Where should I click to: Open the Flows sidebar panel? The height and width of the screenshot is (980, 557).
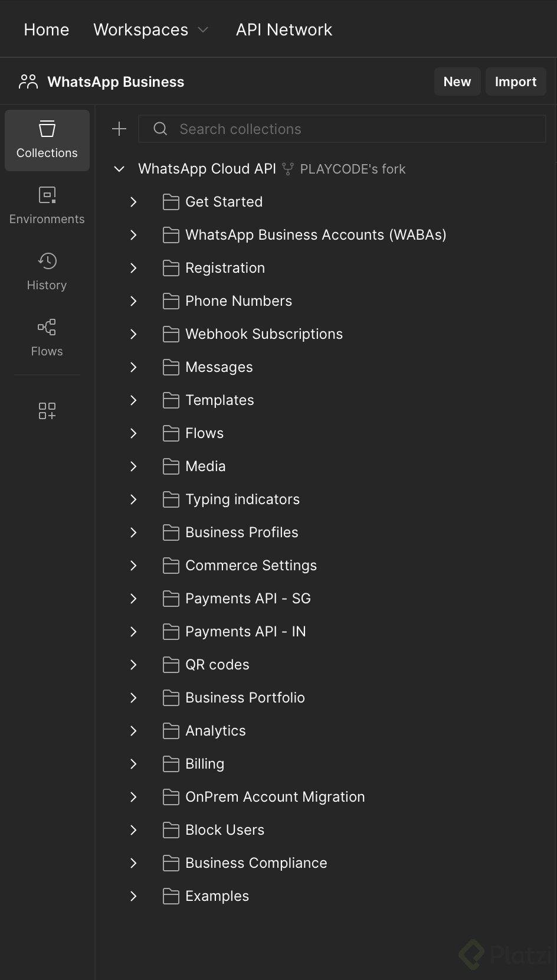[47, 338]
